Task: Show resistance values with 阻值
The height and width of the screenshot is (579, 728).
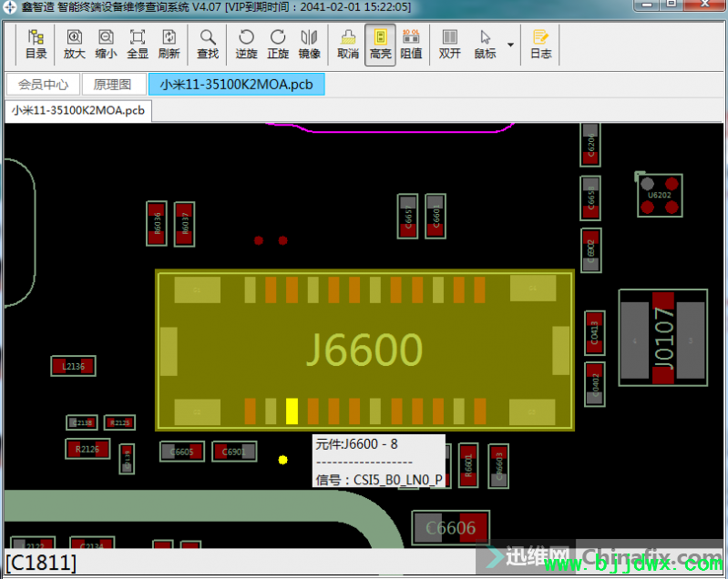Action: [411, 45]
